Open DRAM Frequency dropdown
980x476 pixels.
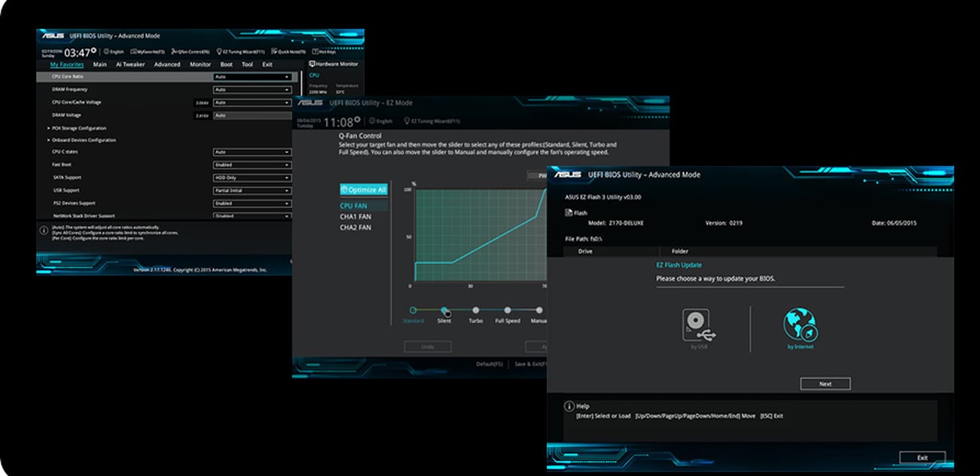coord(252,90)
